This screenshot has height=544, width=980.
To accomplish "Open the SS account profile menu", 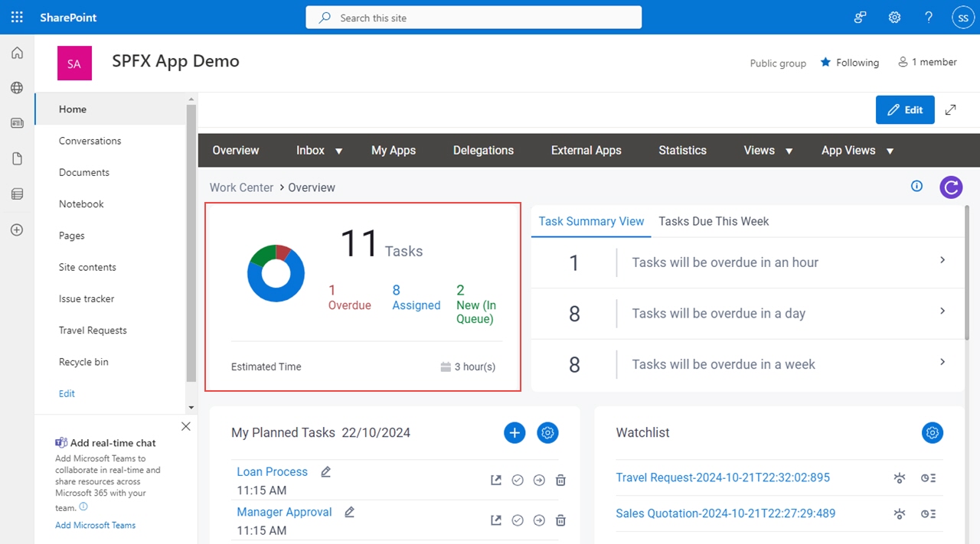I will click(x=962, y=17).
